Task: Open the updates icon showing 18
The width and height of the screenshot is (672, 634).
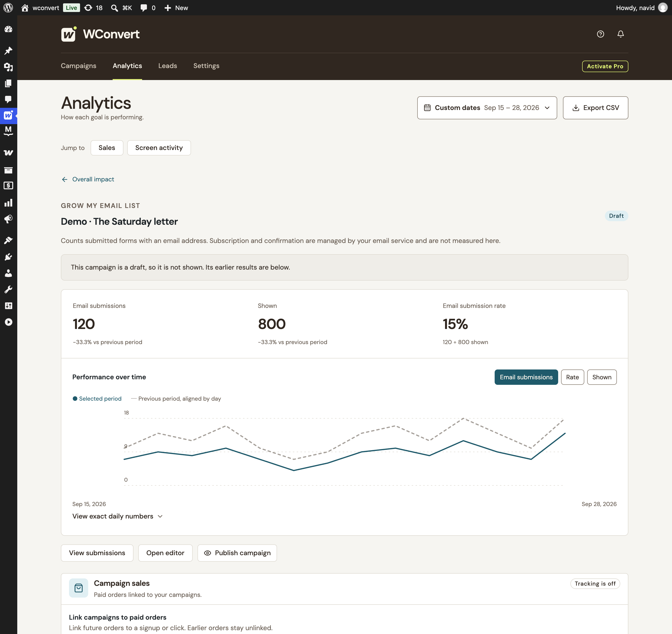Action: point(88,8)
